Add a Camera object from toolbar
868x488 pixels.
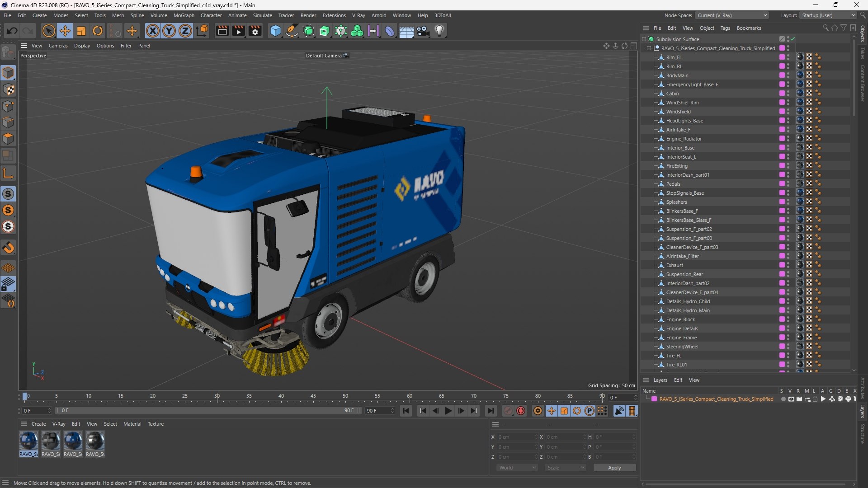click(423, 31)
